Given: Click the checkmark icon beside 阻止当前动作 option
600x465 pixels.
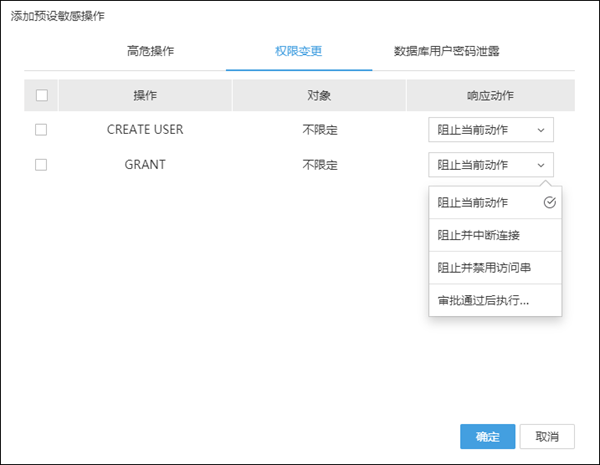Looking at the screenshot, I should 549,202.
